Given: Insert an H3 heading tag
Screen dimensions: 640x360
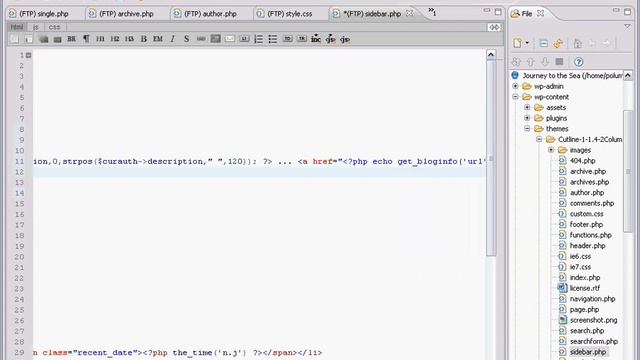Looking at the screenshot, I should (x=129, y=39).
